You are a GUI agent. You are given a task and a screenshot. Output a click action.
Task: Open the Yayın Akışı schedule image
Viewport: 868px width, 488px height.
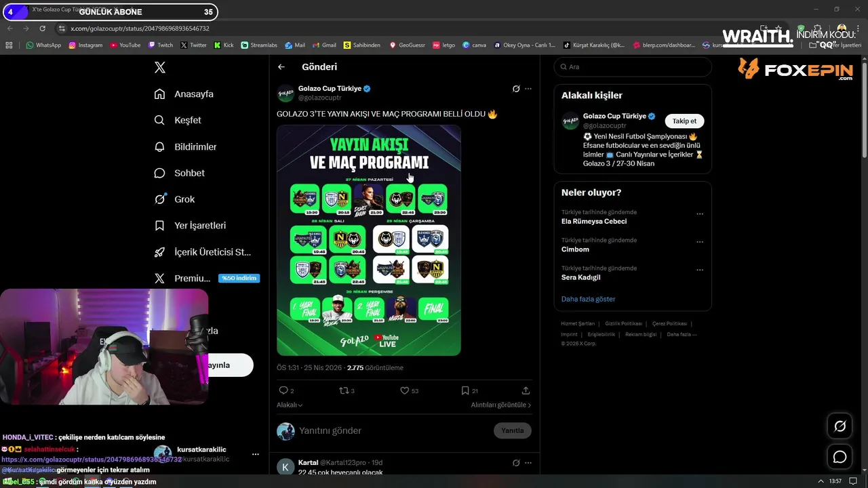[369, 240]
